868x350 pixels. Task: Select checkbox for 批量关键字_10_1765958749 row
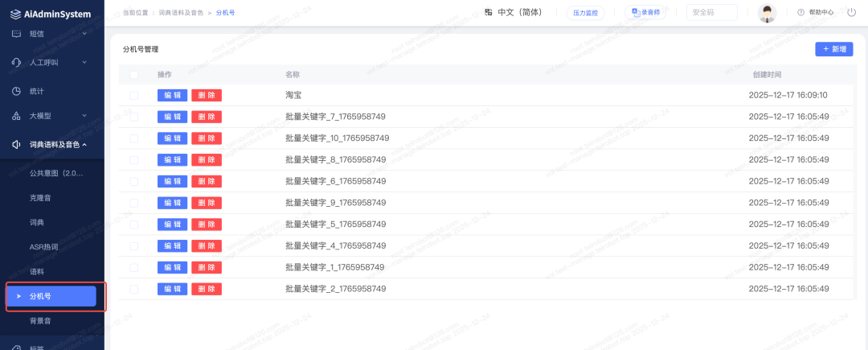coord(134,138)
